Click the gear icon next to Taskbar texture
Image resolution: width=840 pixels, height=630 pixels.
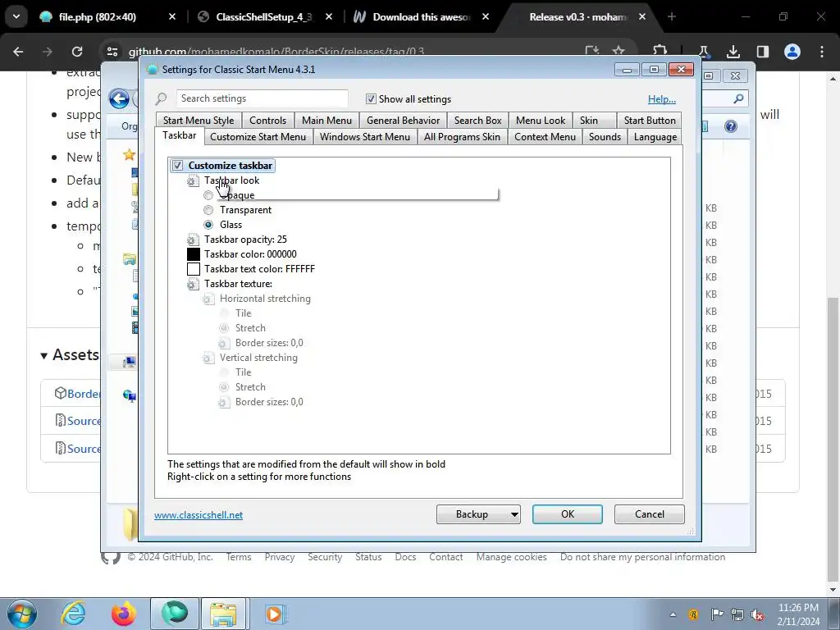193,284
